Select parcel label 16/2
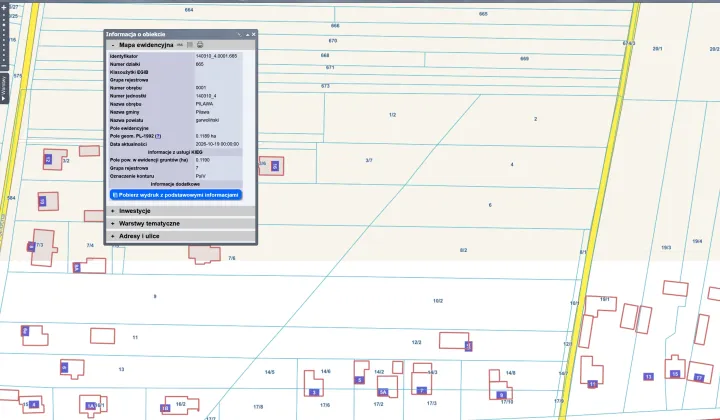720x420 pixels. 181,404
